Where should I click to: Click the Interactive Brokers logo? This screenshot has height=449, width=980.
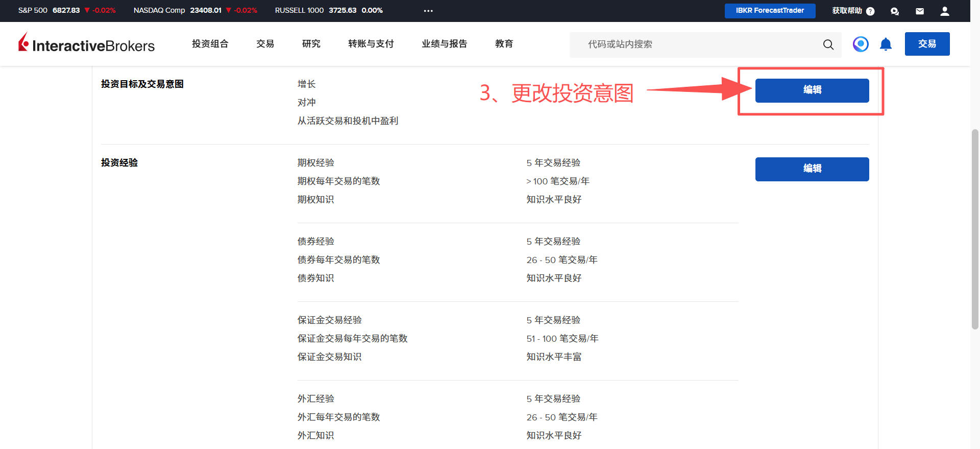coord(86,44)
